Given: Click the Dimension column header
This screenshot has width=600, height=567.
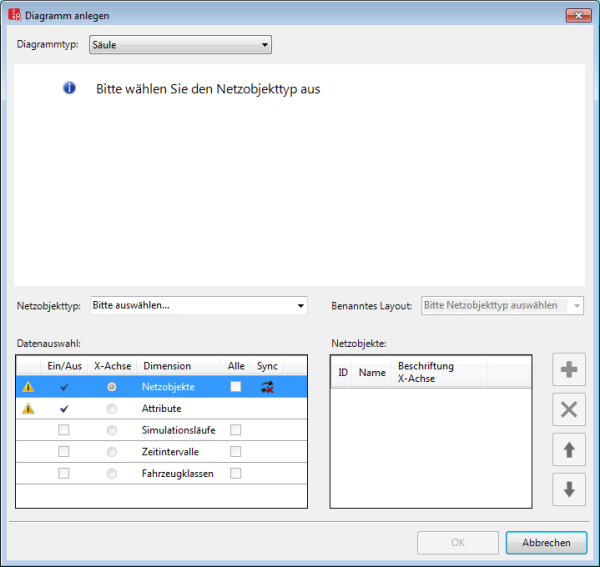Looking at the screenshot, I should pyautogui.click(x=166, y=367).
